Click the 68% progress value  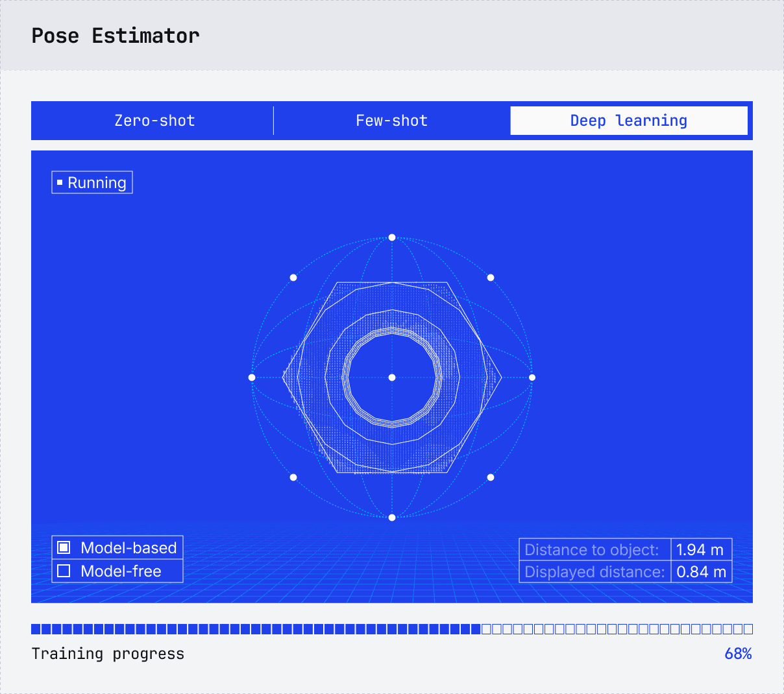coord(738,654)
